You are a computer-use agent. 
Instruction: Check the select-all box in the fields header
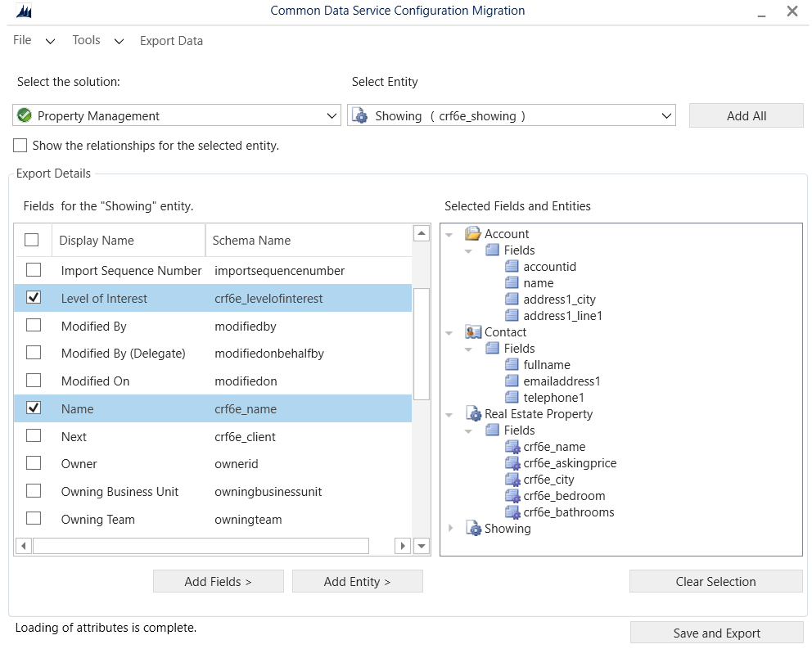[33, 239]
